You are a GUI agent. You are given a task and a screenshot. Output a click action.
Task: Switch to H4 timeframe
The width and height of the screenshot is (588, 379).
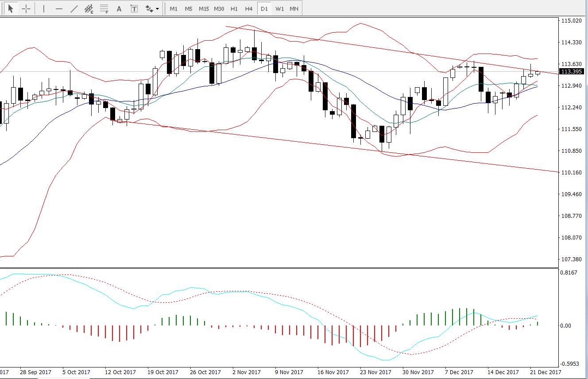point(249,8)
